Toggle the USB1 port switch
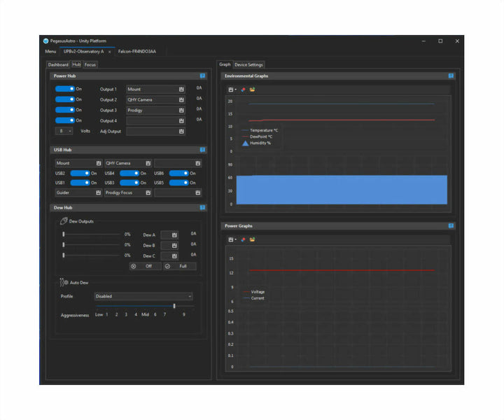This screenshot has width=504, height=420. [x=79, y=183]
